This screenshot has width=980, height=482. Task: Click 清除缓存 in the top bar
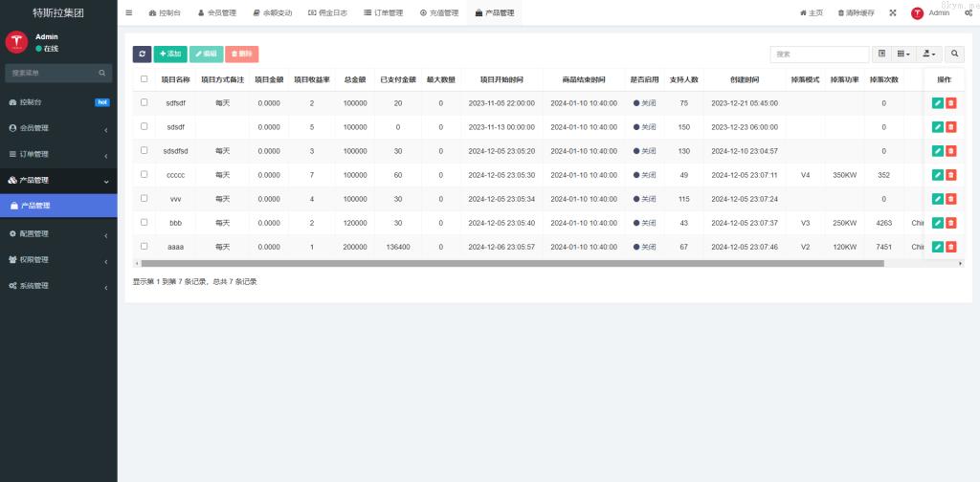click(x=855, y=13)
